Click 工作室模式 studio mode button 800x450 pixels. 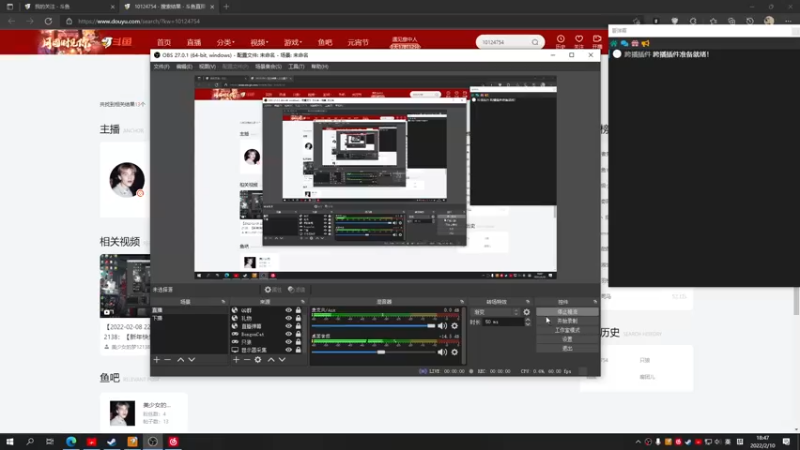coord(567,330)
